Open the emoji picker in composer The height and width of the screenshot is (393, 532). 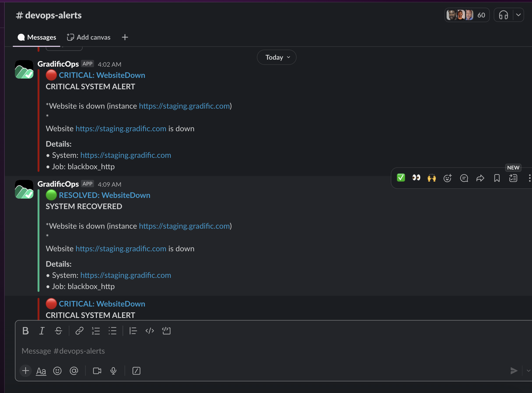click(57, 371)
